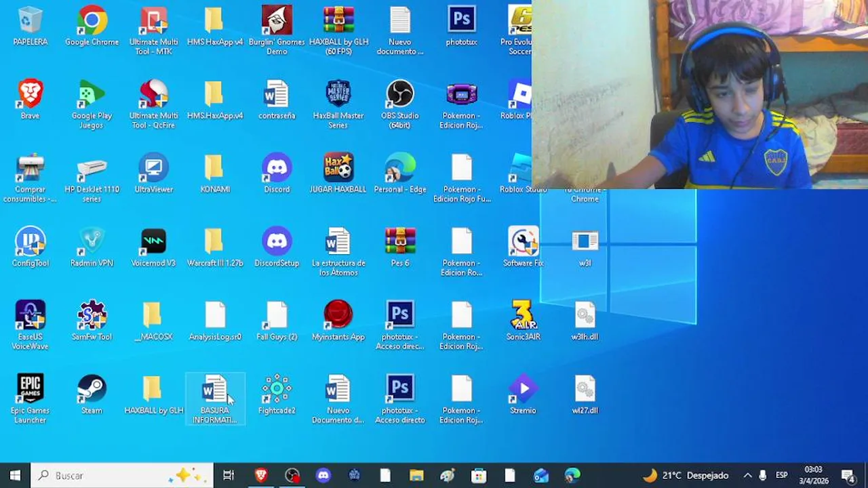Select the Stremio shortcut

(523, 396)
